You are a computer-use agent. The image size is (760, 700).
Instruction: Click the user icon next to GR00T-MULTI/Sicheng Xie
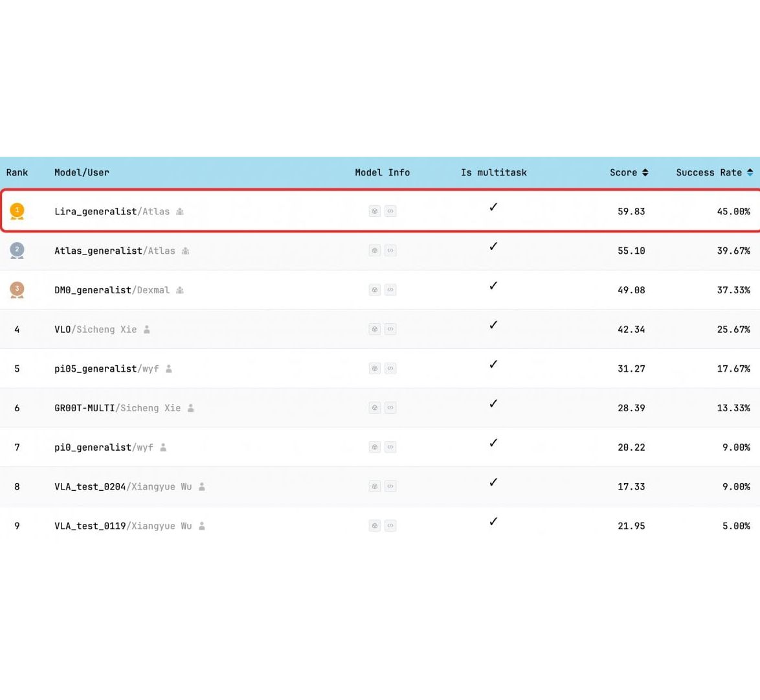pyautogui.click(x=190, y=408)
